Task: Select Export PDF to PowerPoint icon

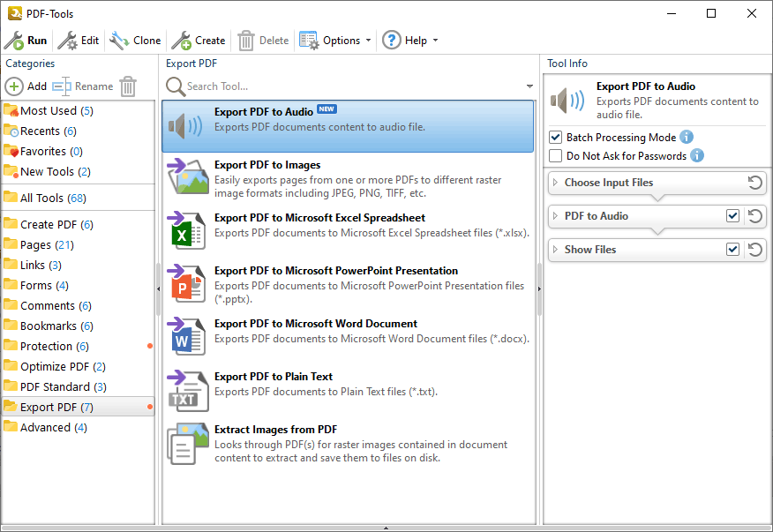Action: click(187, 283)
